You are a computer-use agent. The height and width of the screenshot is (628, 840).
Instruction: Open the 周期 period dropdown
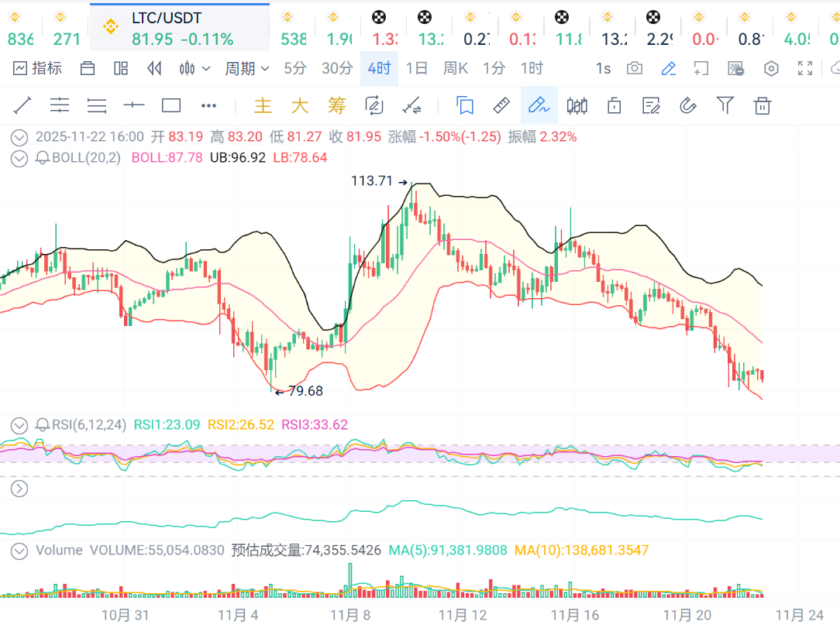pyautogui.click(x=246, y=69)
